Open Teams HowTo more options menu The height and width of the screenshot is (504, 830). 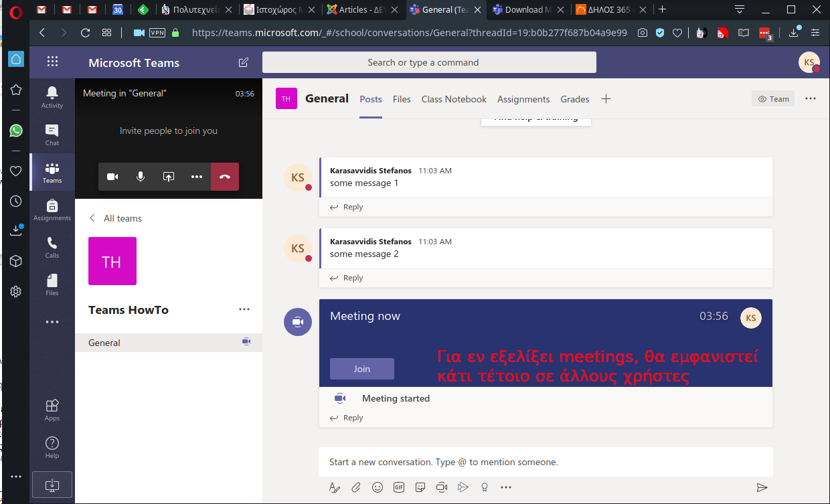tap(244, 309)
